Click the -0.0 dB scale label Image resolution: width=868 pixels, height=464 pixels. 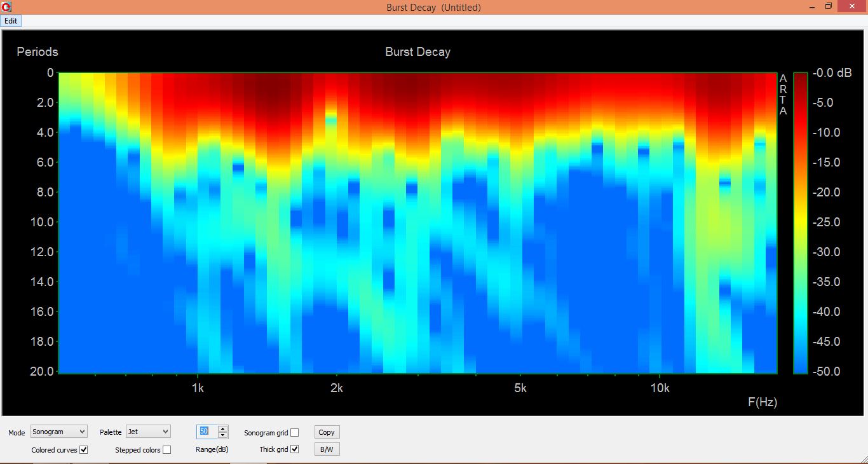pyautogui.click(x=833, y=73)
